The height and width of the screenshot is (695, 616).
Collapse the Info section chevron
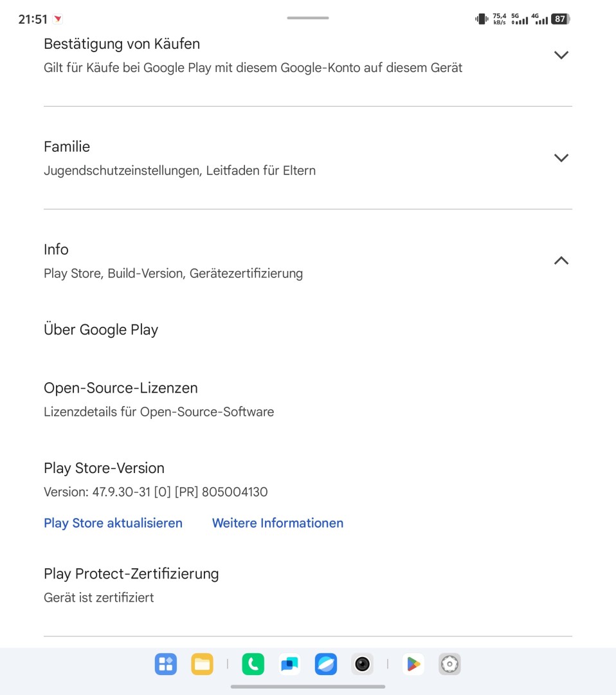[561, 261]
